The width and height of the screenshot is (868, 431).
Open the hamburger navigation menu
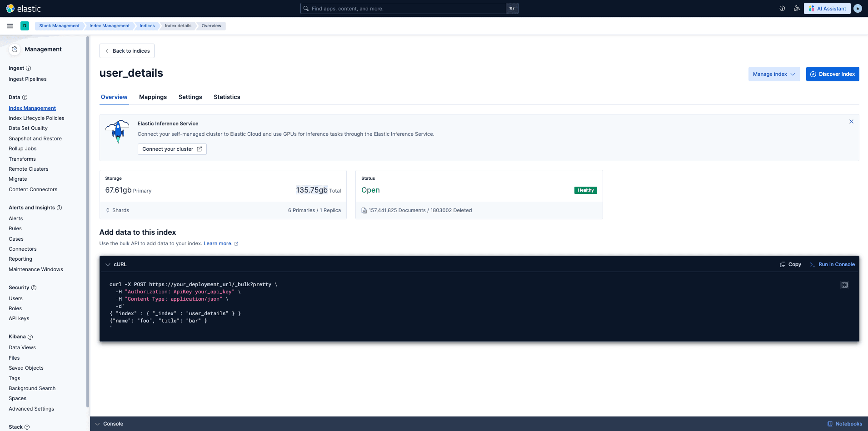pos(10,26)
